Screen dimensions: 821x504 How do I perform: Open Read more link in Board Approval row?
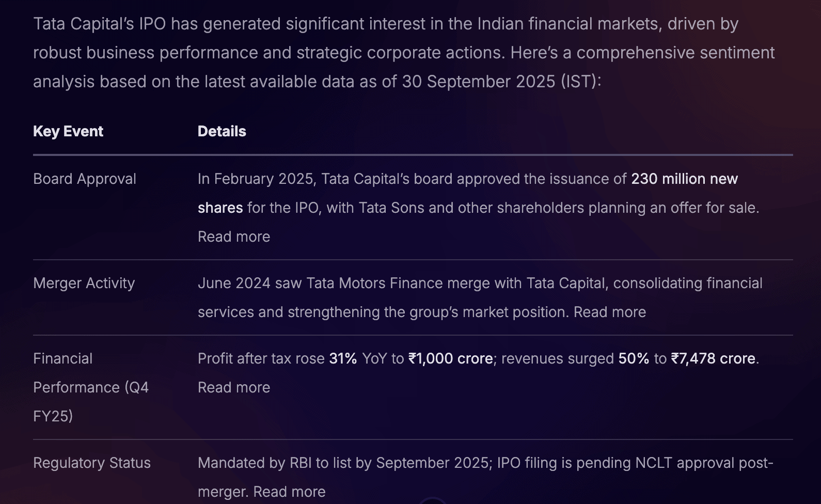pos(234,237)
